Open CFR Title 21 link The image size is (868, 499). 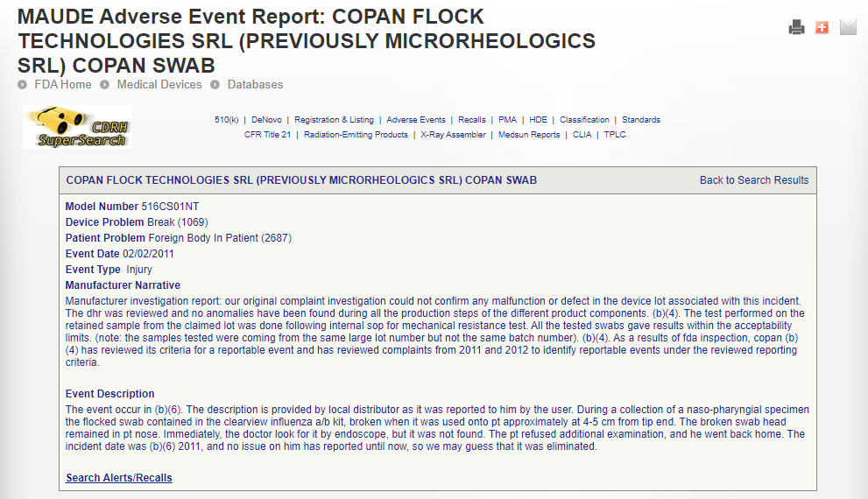coord(267,135)
